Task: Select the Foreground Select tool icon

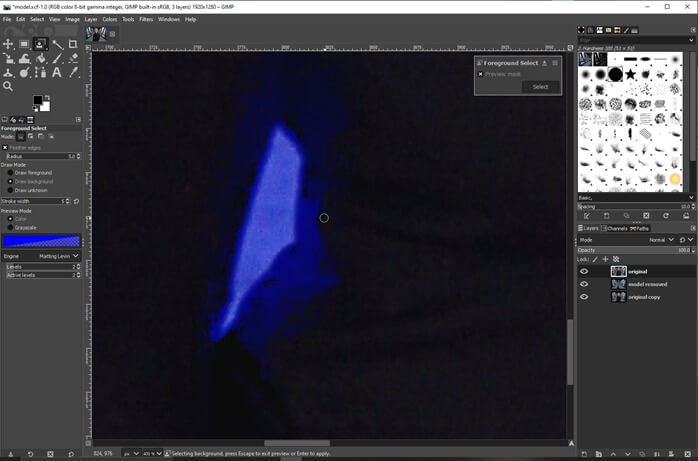Action: click(x=40, y=44)
